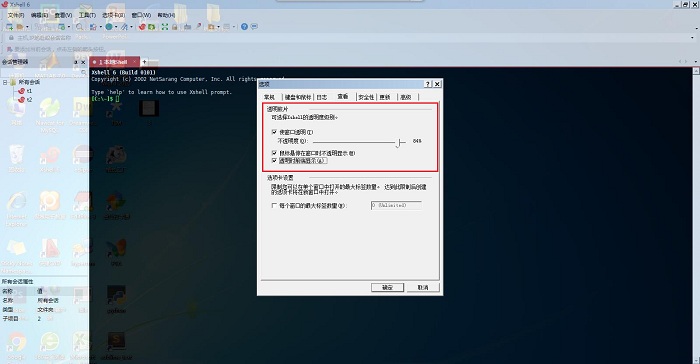Click the session manager search box
The image size is (700, 364).
click(x=44, y=72)
